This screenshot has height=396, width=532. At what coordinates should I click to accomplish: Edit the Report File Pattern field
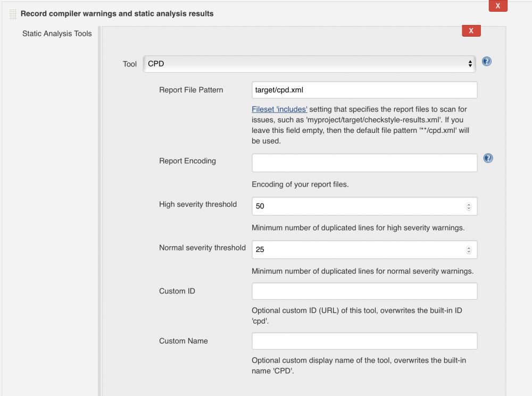(364, 90)
